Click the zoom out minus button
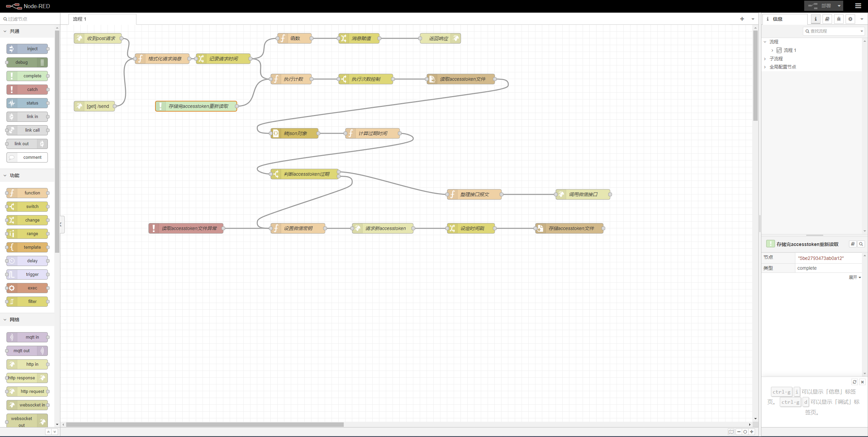The image size is (868, 437). (739, 432)
